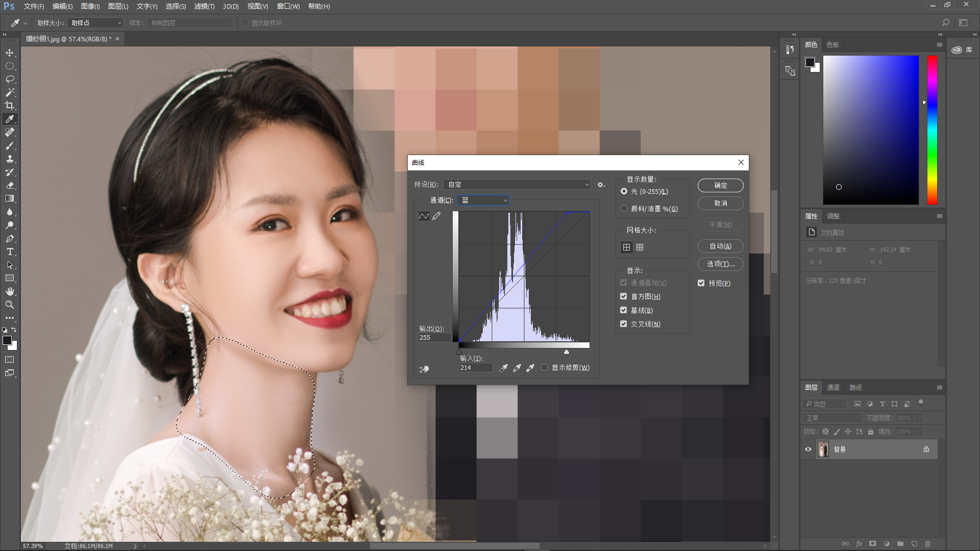The image size is (980, 551).
Task: Select the Rectangle shape tool
Action: [x=10, y=279]
